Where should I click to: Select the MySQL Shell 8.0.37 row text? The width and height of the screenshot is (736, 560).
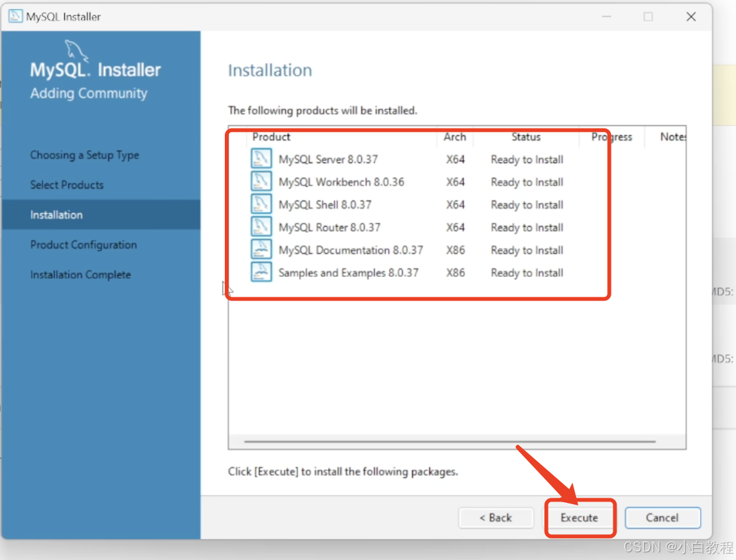click(x=325, y=205)
